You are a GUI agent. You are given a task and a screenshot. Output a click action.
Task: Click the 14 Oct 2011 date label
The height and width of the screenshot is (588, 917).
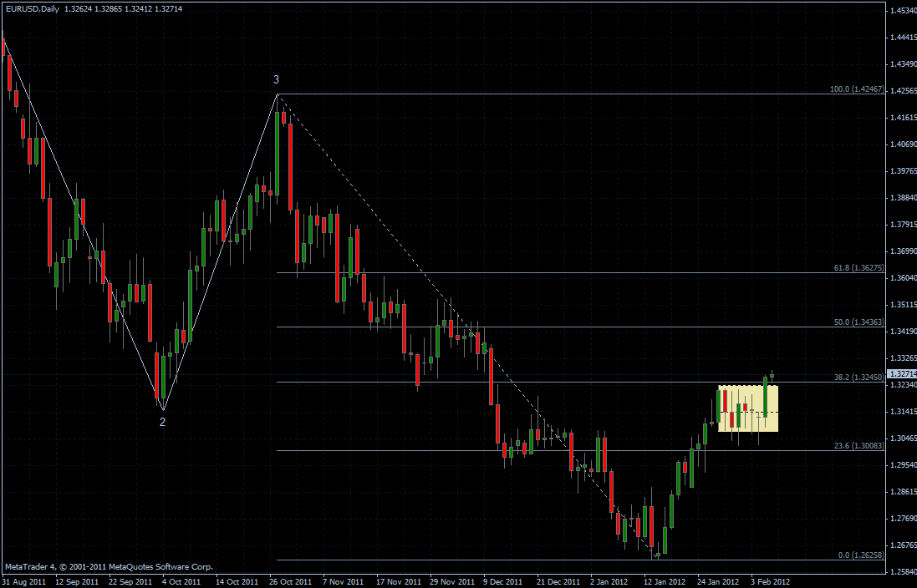(x=237, y=581)
